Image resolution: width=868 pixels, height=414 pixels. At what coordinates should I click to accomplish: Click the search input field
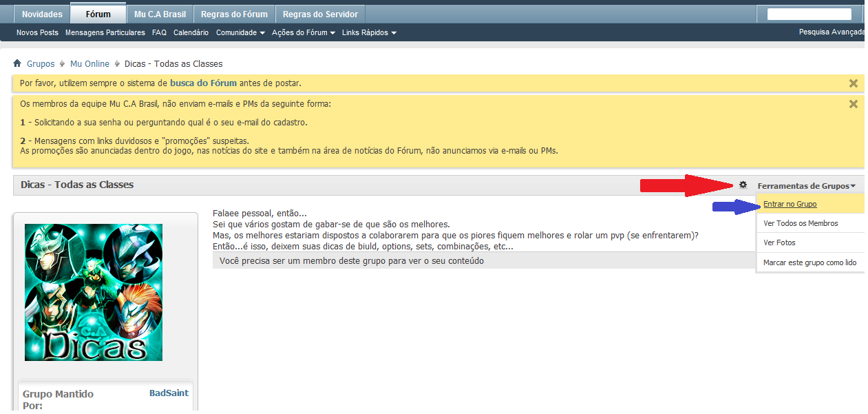coord(809,14)
